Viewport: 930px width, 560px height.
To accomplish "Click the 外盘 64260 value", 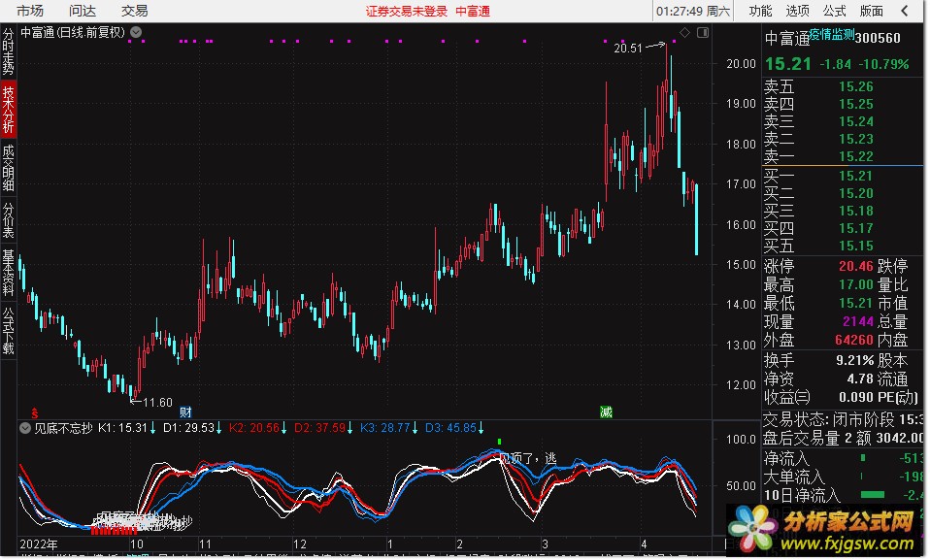I will pos(854,340).
